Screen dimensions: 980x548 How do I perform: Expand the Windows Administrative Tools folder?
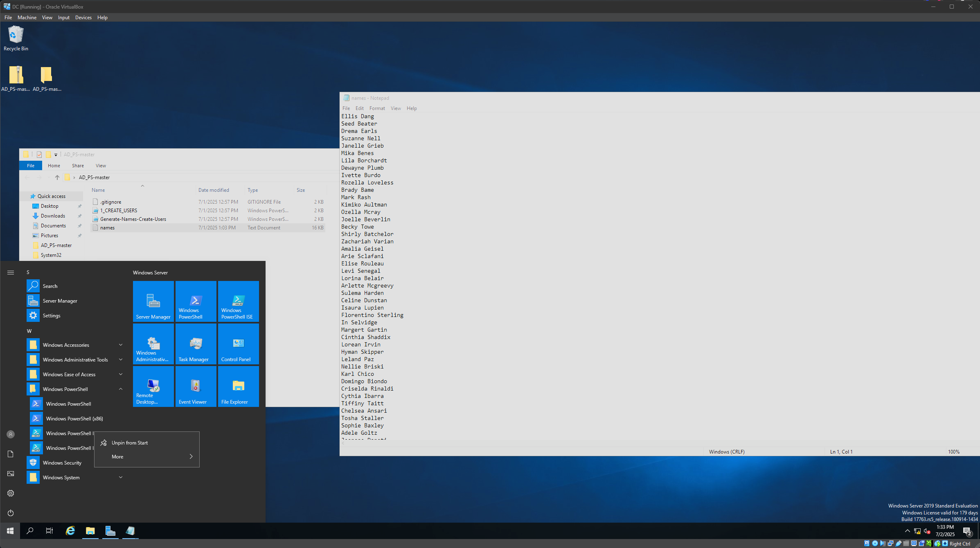[76, 359]
